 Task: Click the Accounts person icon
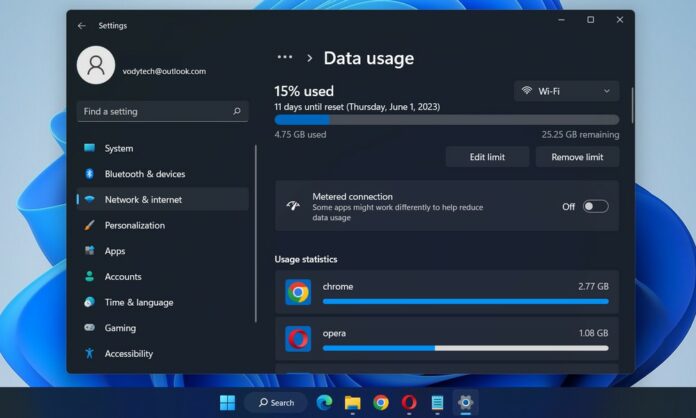(x=89, y=276)
